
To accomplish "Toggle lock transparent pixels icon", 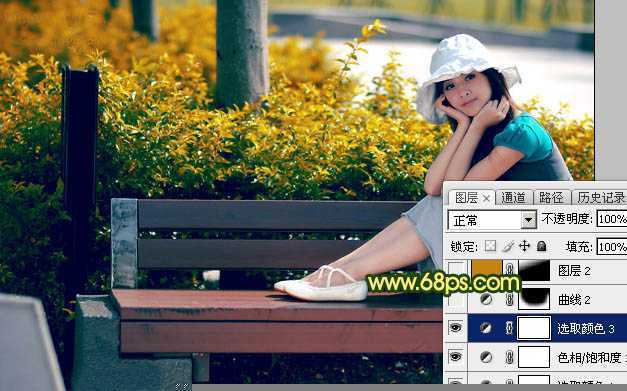I will click(490, 246).
